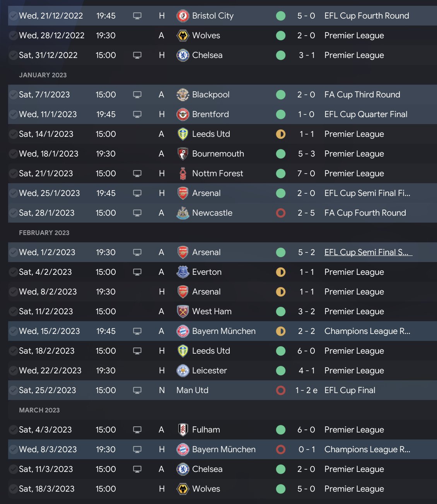The image size is (437, 504).
Task: Click the red loss indicator for Newcastle match
Action: click(281, 213)
